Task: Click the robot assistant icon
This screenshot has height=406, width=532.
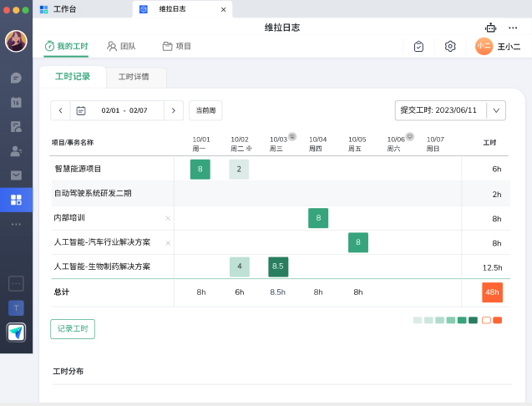Action: pos(490,28)
